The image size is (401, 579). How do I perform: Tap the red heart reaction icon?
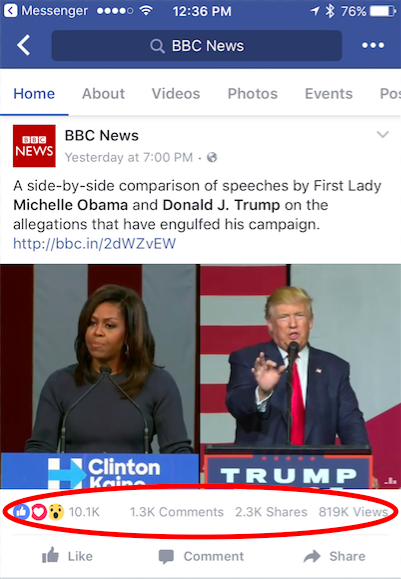point(38,512)
